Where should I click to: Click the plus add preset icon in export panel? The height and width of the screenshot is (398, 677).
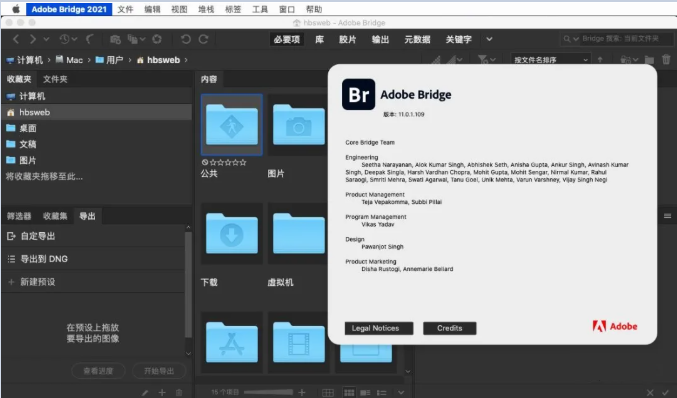[162, 392]
